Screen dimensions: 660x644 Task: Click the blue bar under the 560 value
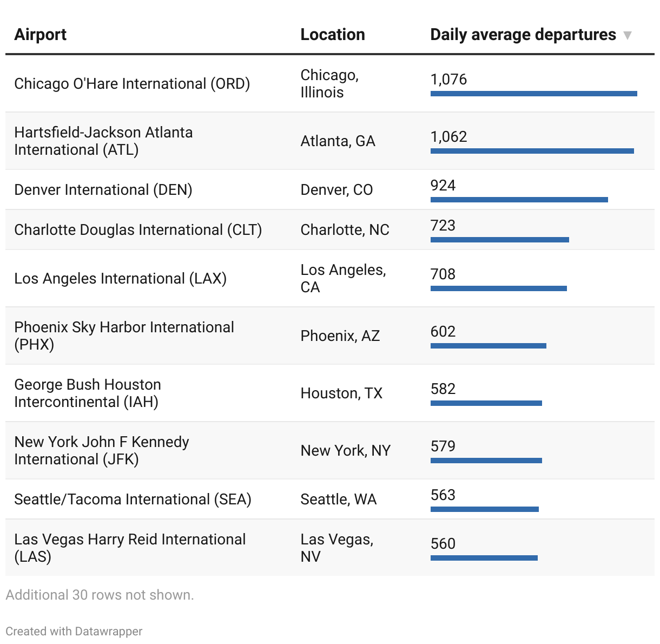click(x=484, y=558)
